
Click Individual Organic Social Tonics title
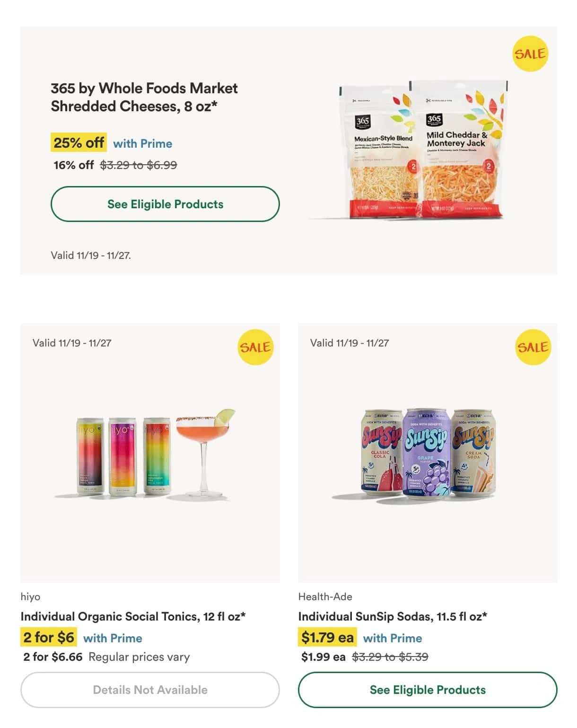(x=133, y=616)
